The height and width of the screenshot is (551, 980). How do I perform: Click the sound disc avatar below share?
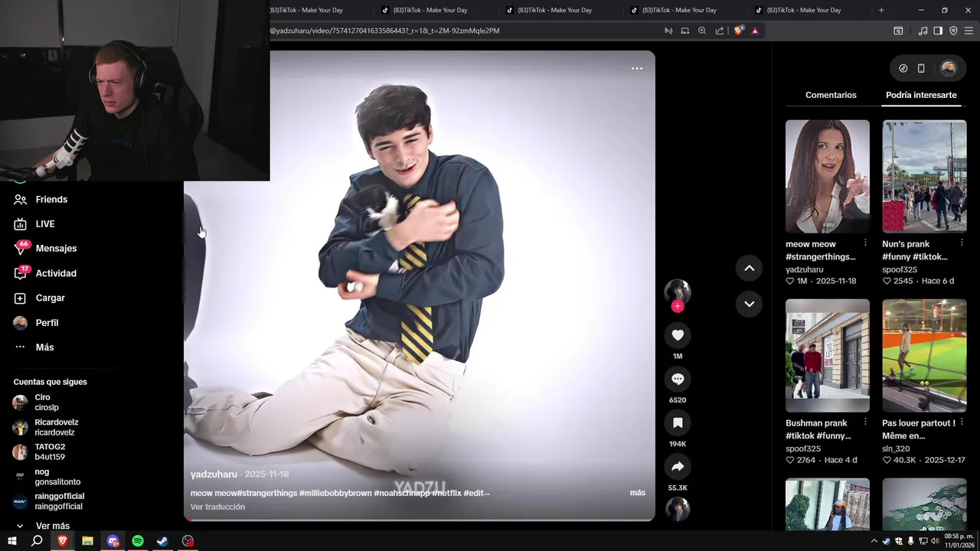click(678, 509)
